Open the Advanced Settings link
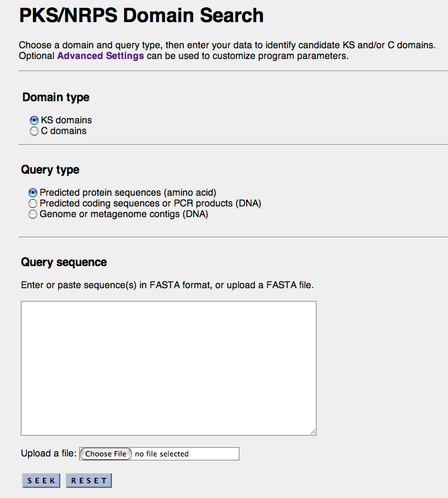This screenshot has width=448, height=498. [x=101, y=56]
